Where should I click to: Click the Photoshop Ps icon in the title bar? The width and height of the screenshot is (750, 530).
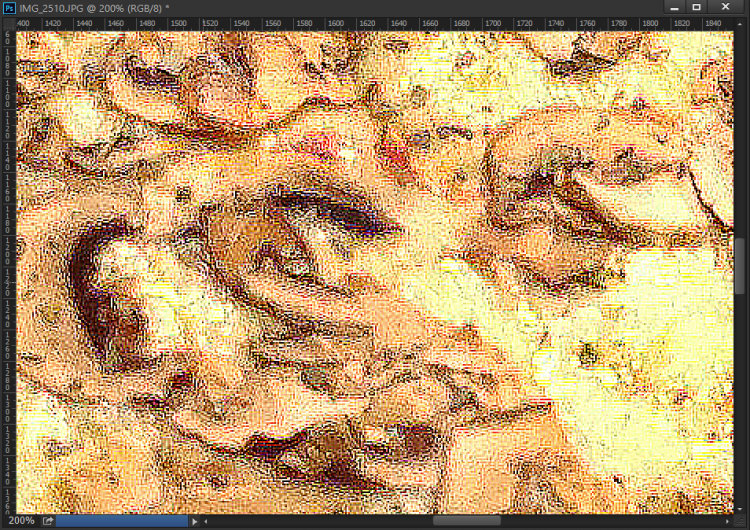point(9,8)
